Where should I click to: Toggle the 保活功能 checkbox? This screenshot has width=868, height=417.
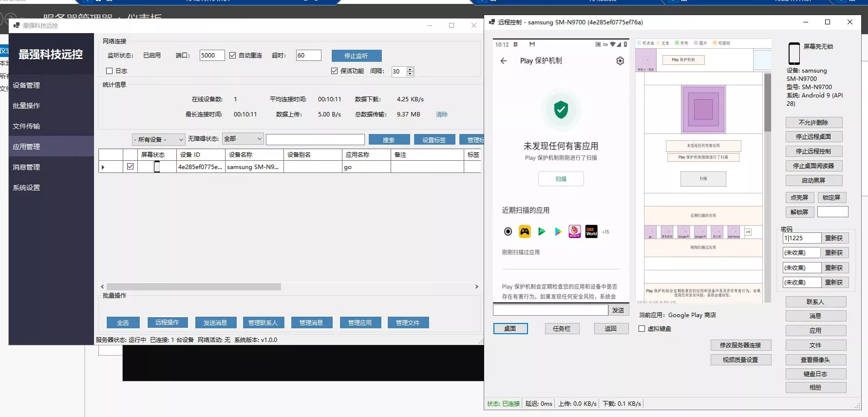[335, 71]
